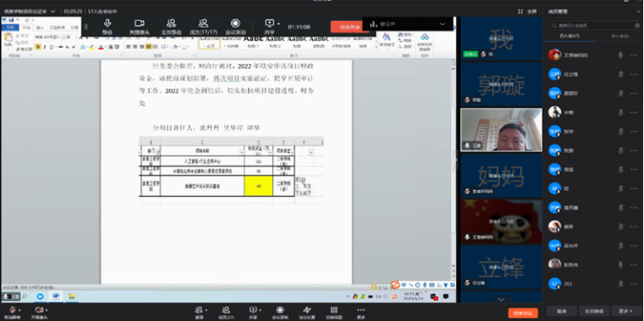Screen dimensions: 644x321
Task: Click the 全员静音 button under member list
Action: (594, 311)
